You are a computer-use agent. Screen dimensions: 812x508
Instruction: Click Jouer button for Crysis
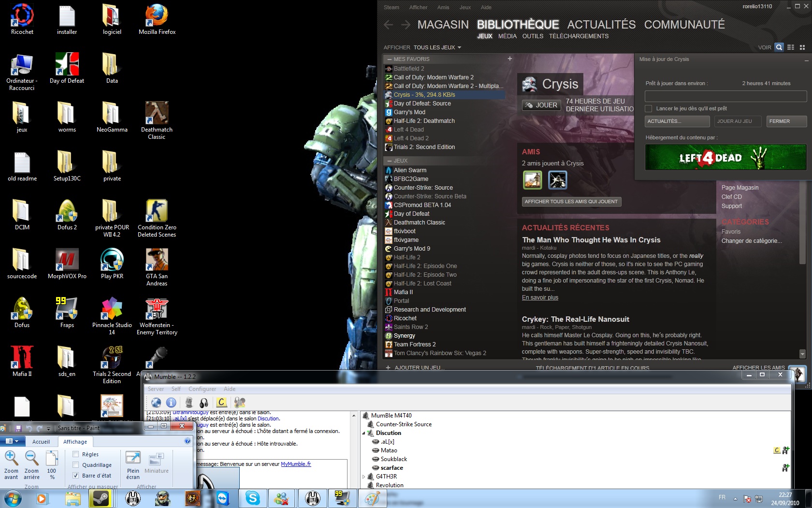[541, 105]
